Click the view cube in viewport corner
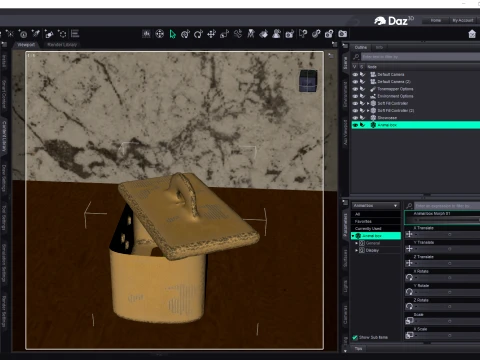This screenshot has width=480, height=360. pyautogui.click(x=308, y=81)
